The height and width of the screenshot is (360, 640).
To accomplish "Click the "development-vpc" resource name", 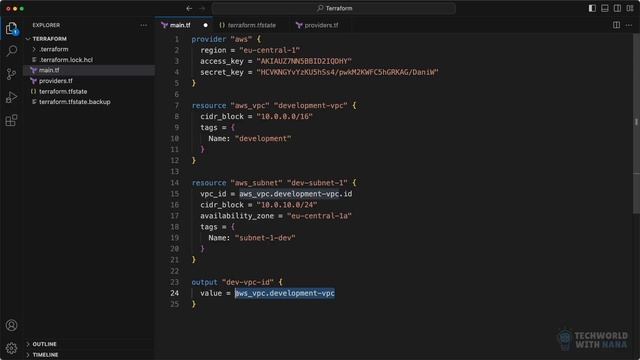I will [x=311, y=105].
